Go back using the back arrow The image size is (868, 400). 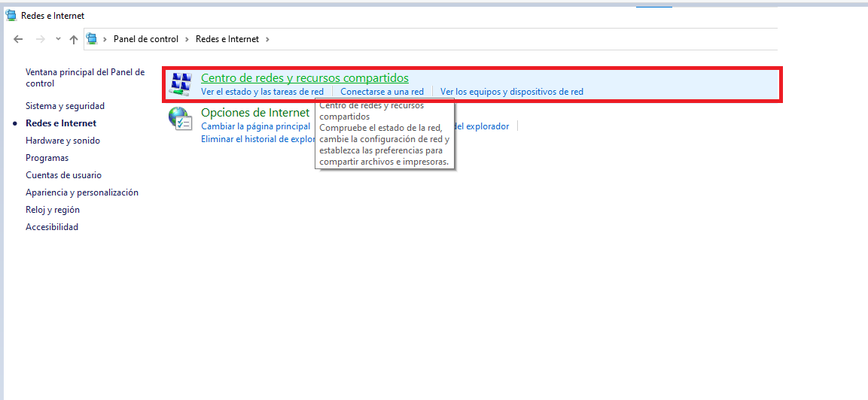pos(18,39)
